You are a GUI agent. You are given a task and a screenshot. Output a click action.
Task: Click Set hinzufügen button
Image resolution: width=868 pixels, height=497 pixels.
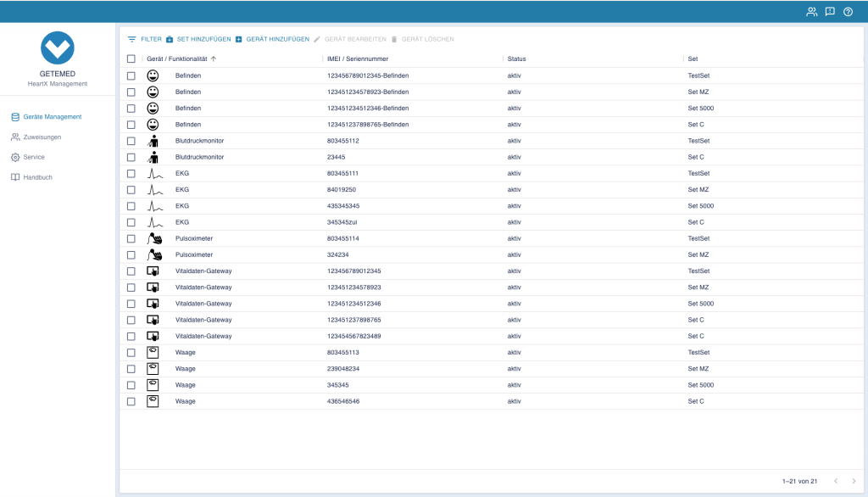pyautogui.click(x=198, y=39)
